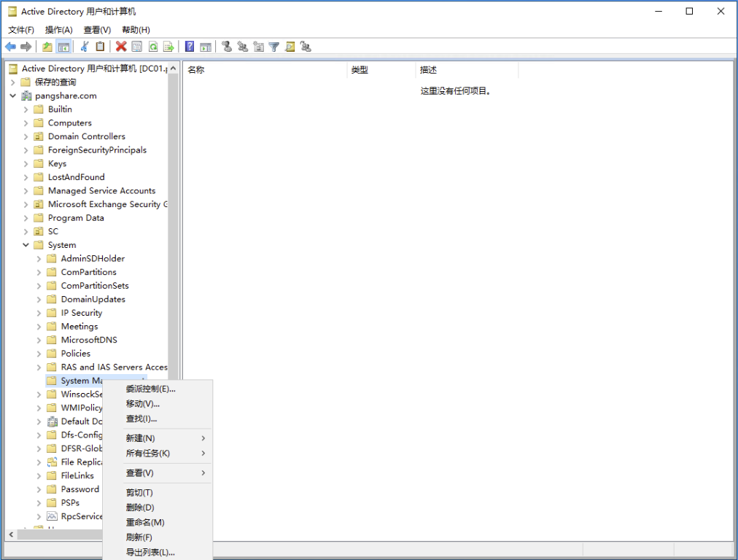The image size is (738, 560).
Task: Collapse the System container node
Action: [x=26, y=245]
